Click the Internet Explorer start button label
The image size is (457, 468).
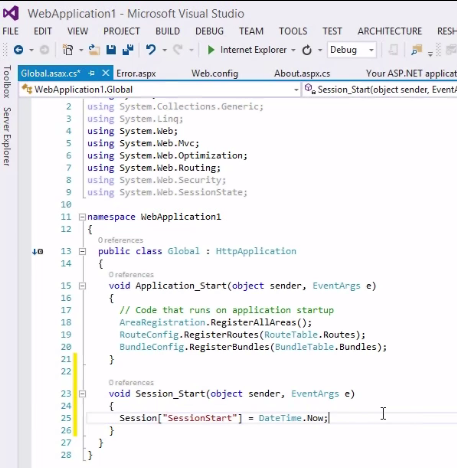(x=253, y=50)
